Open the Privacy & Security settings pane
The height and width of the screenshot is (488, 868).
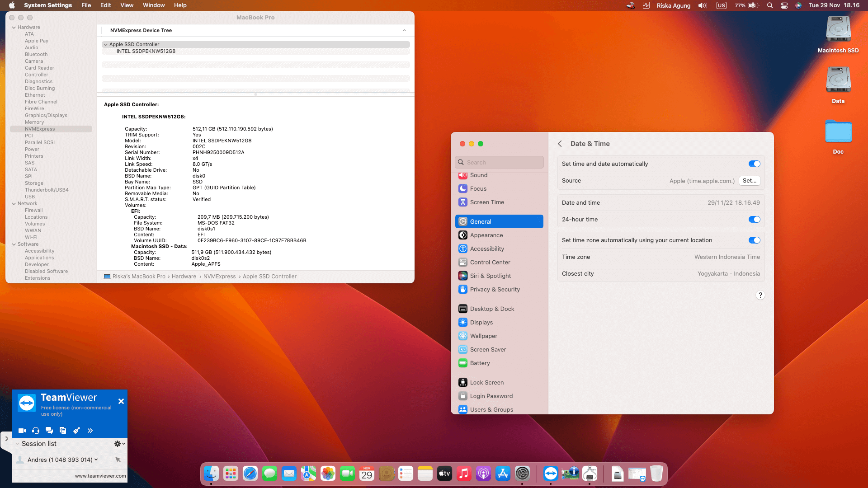495,290
